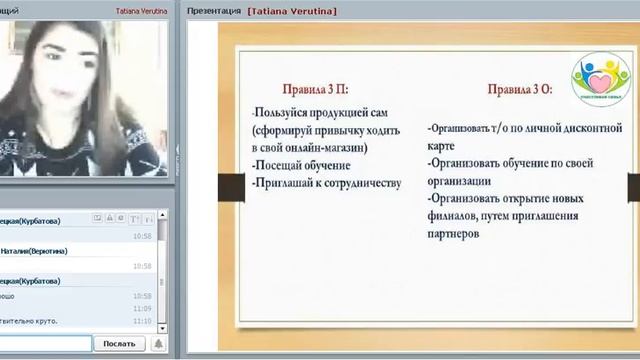Click the presenter webcam video
The width and height of the screenshot is (640, 360).
84,98
